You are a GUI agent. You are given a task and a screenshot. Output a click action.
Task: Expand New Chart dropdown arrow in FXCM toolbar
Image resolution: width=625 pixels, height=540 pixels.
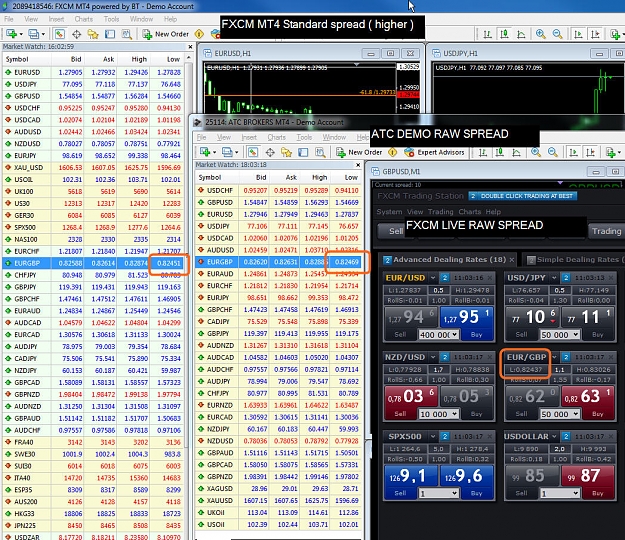coord(21,34)
